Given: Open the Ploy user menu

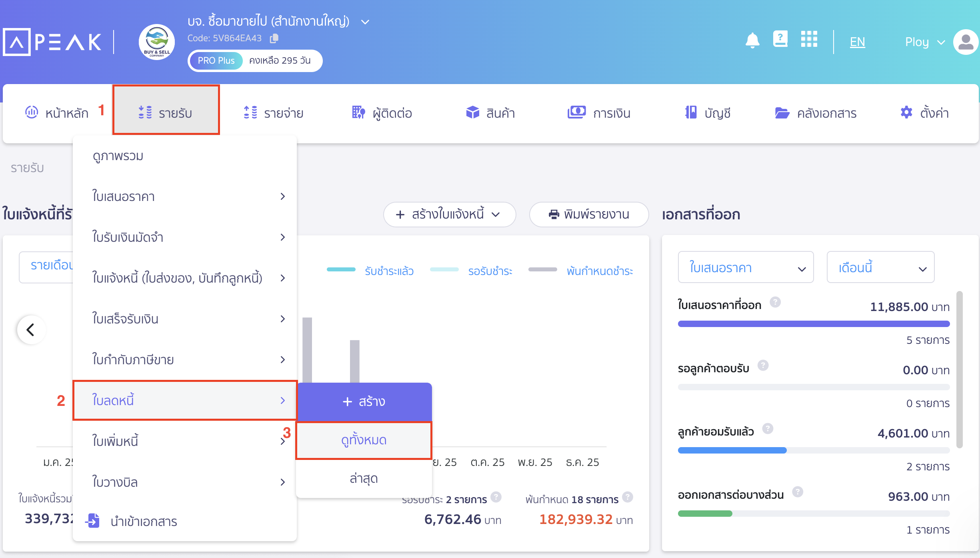Looking at the screenshot, I should [x=925, y=42].
